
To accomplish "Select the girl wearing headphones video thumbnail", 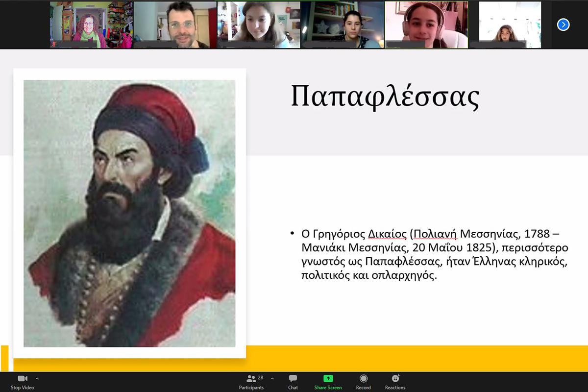I will pyautogui.click(x=426, y=24).
